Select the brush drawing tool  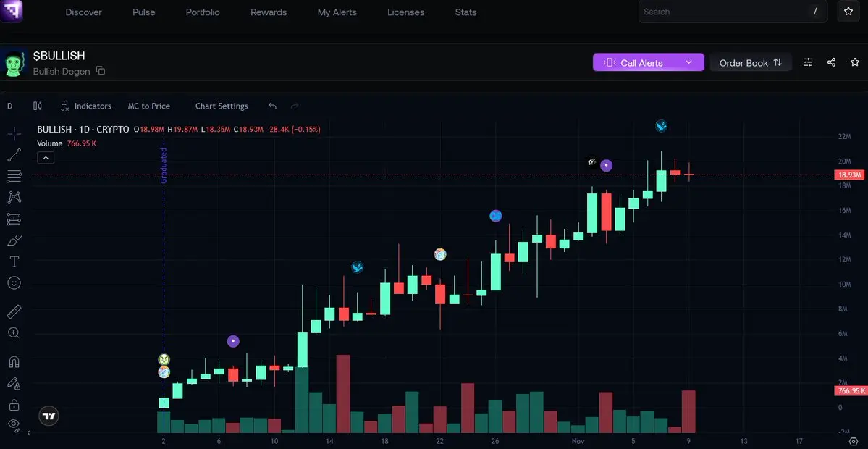[x=14, y=240]
